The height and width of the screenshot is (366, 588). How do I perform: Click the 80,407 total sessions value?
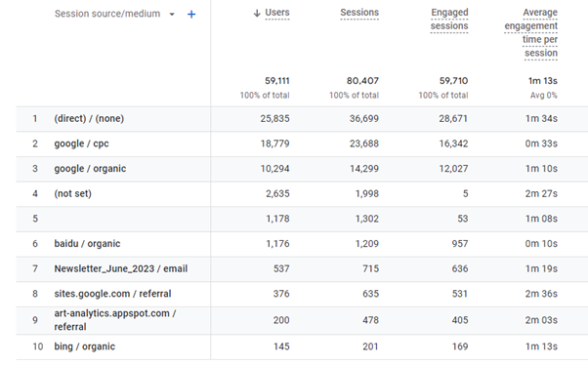[362, 81]
